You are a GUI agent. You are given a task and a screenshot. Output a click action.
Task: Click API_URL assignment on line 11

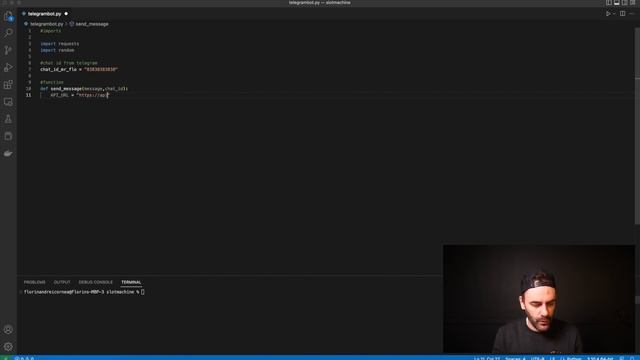click(x=79, y=95)
